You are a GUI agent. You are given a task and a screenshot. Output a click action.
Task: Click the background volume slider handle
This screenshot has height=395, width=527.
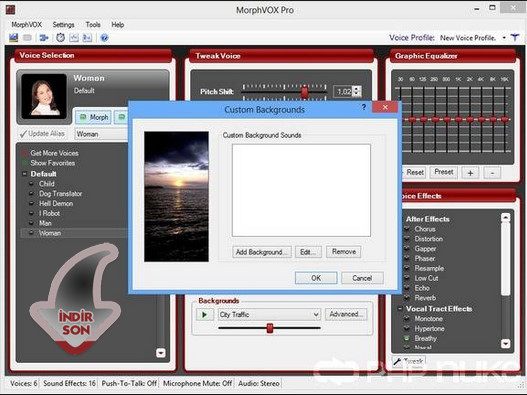(x=270, y=328)
